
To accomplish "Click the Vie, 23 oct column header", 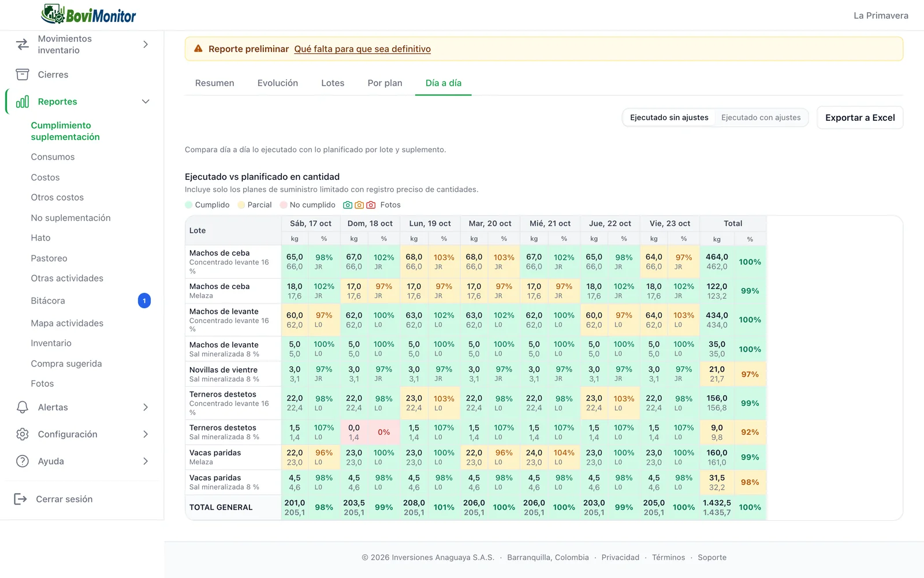I will 670,224.
